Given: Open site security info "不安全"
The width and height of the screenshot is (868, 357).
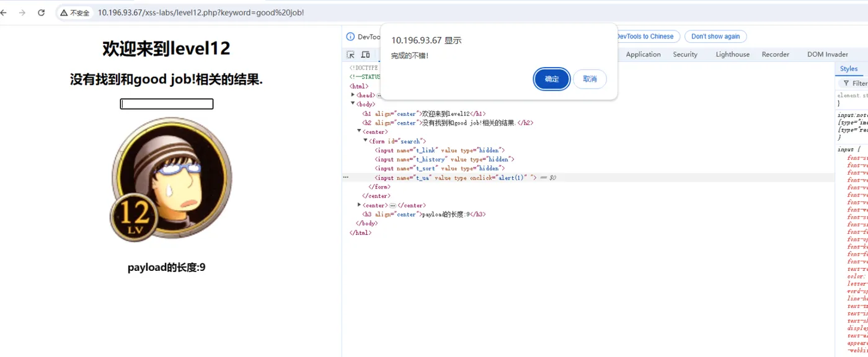Looking at the screenshot, I should pyautogui.click(x=75, y=12).
